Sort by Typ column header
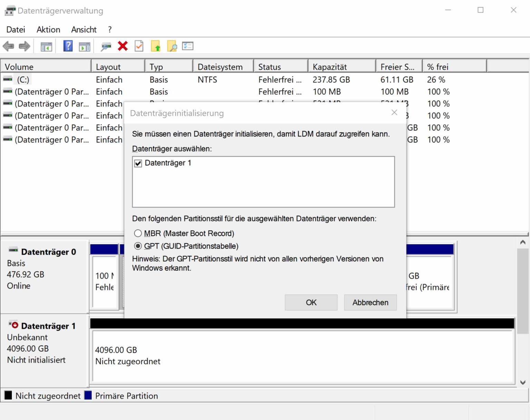 pos(169,67)
